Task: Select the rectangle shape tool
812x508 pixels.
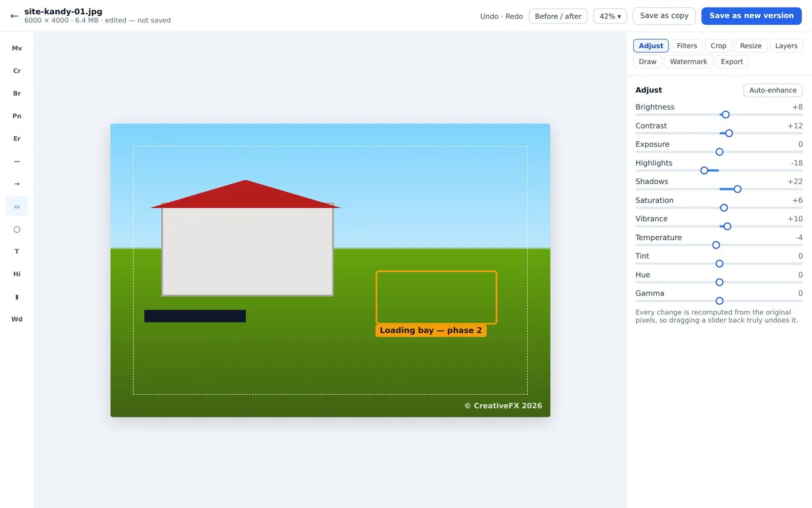Action: [17, 206]
